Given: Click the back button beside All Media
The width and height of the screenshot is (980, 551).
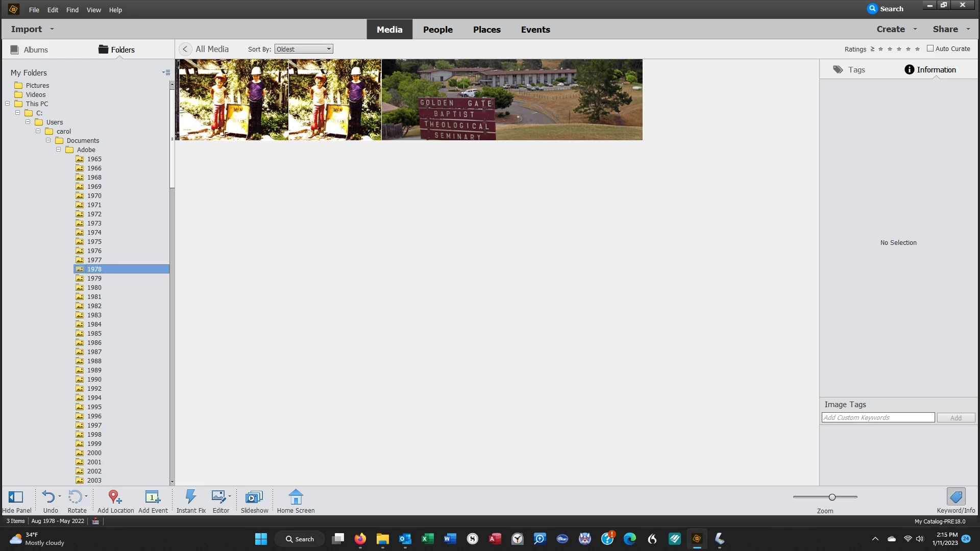Looking at the screenshot, I should [x=185, y=49].
